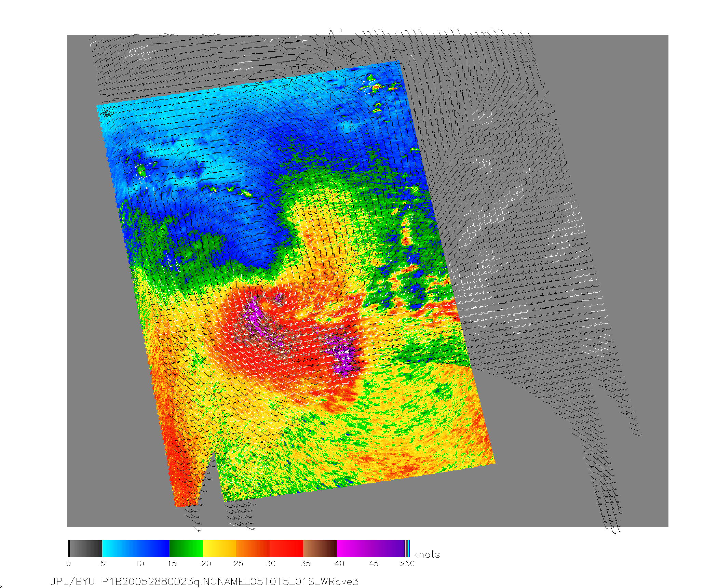Image resolution: width=704 pixels, height=588 pixels.
Task: Click the '10' legend tick label
Action: [139, 563]
